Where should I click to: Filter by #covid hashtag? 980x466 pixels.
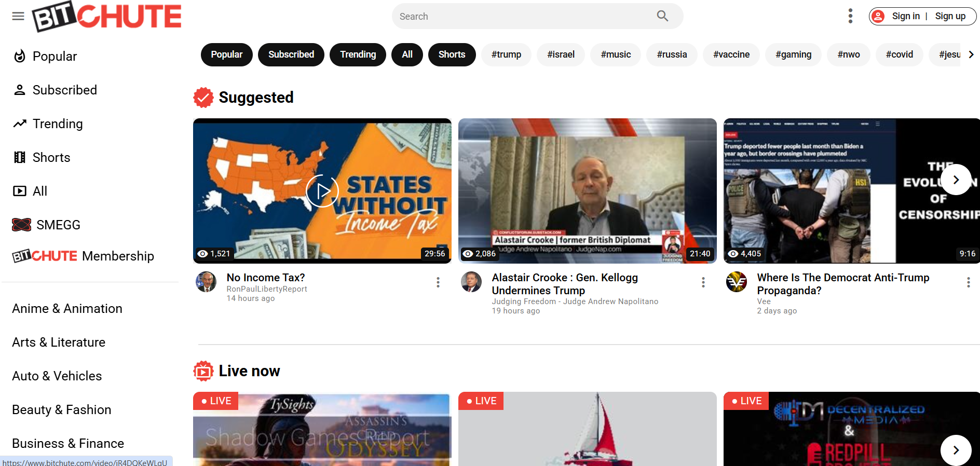pyautogui.click(x=900, y=54)
